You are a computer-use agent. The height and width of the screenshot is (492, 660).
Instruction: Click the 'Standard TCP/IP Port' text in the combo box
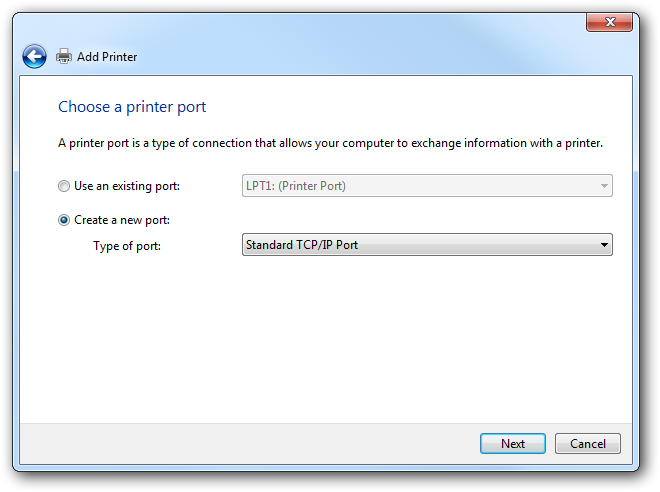(x=302, y=245)
